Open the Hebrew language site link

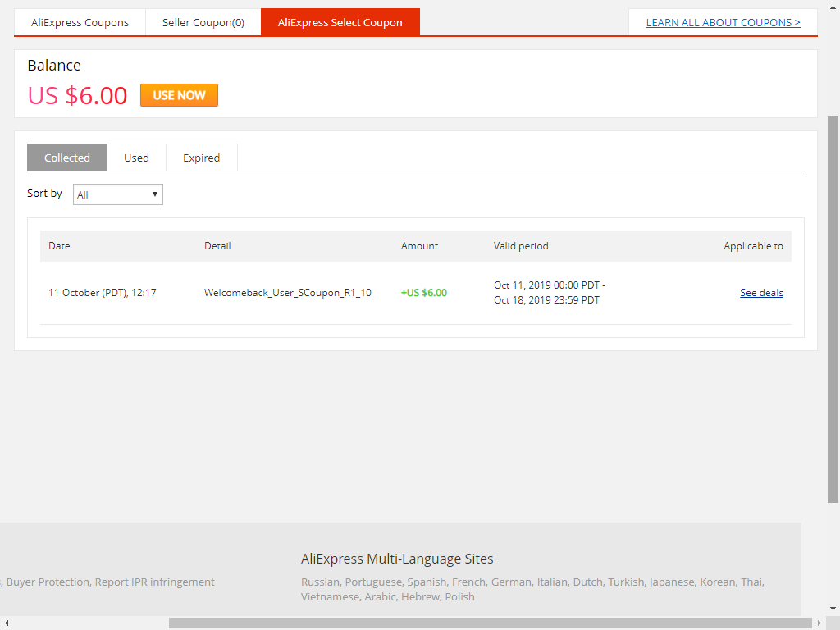420,597
